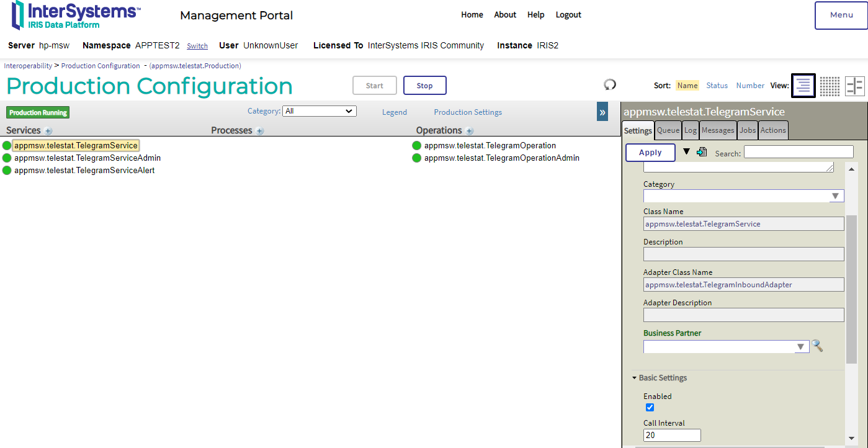This screenshot has height=448, width=868.
Task: Open the settings Category combo box arrow
Action: 836,196
